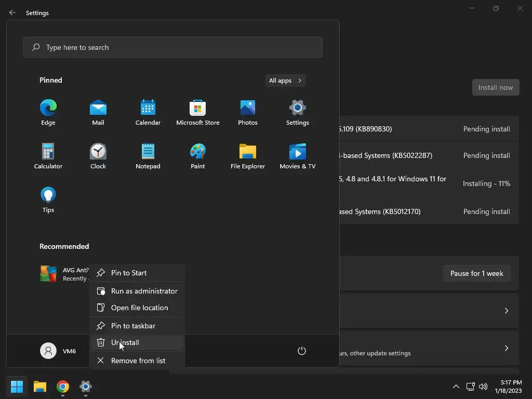
Task: Choose Remove from list
Action: (x=137, y=361)
